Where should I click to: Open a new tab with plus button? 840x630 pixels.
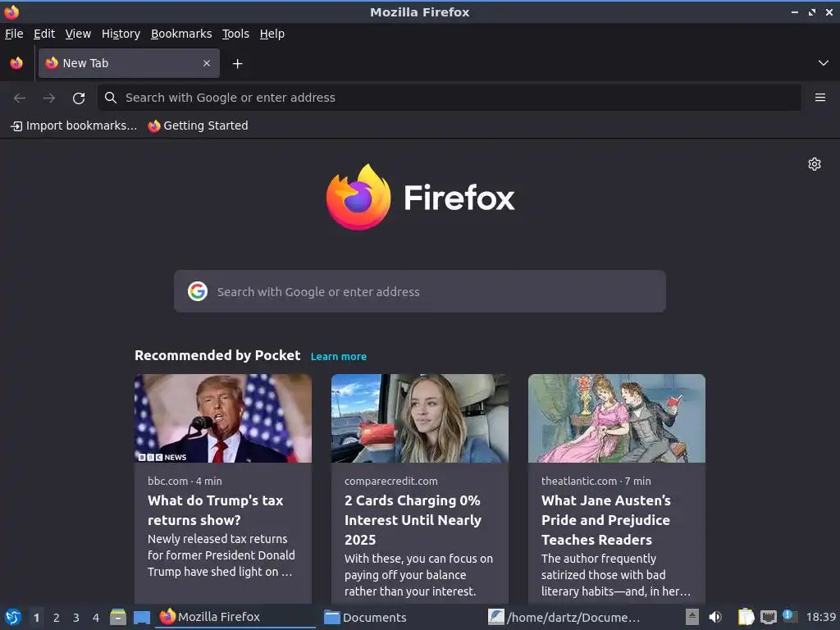click(237, 64)
